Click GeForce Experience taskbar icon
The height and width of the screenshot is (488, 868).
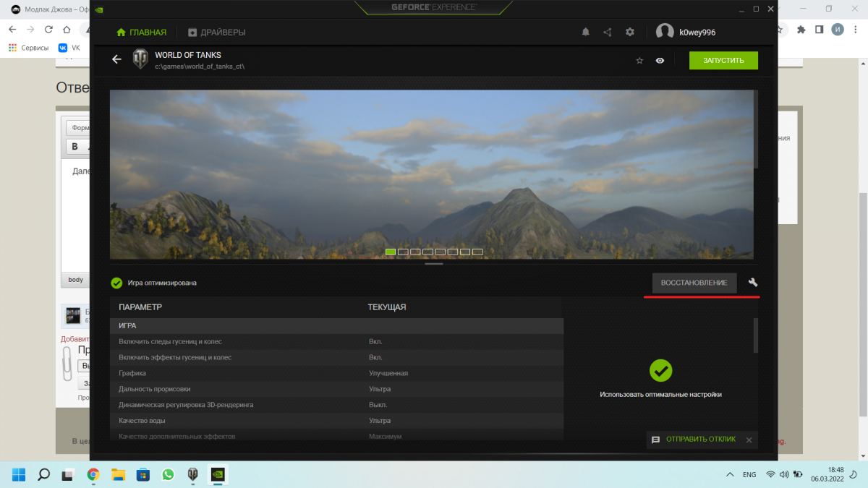pyautogui.click(x=218, y=474)
